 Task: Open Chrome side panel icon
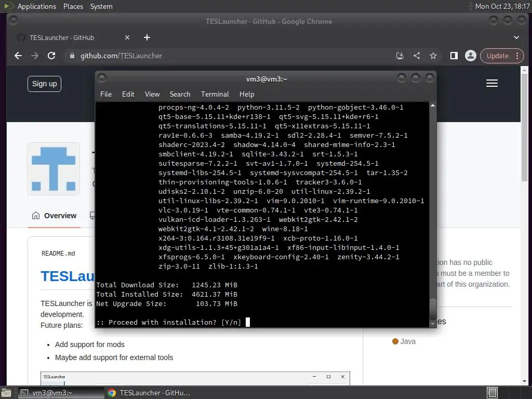click(454, 56)
